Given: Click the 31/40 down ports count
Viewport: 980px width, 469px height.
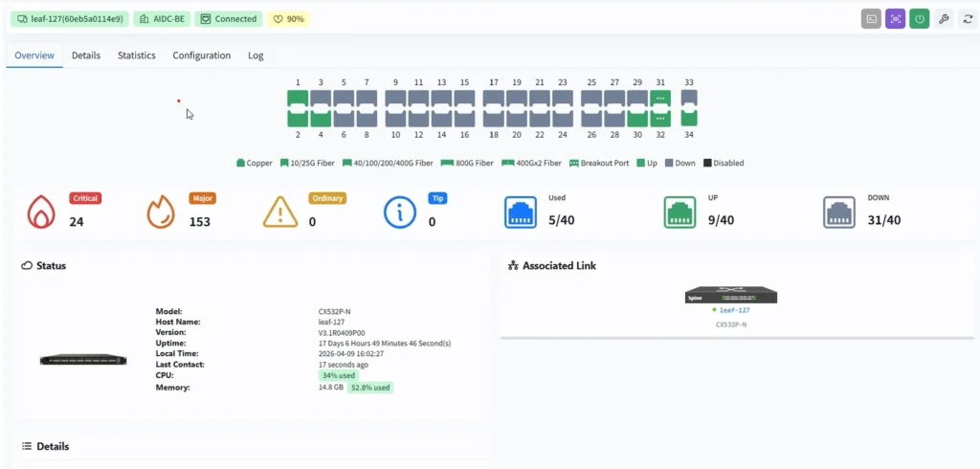Looking at the screenshot, I should coord(884,220).
